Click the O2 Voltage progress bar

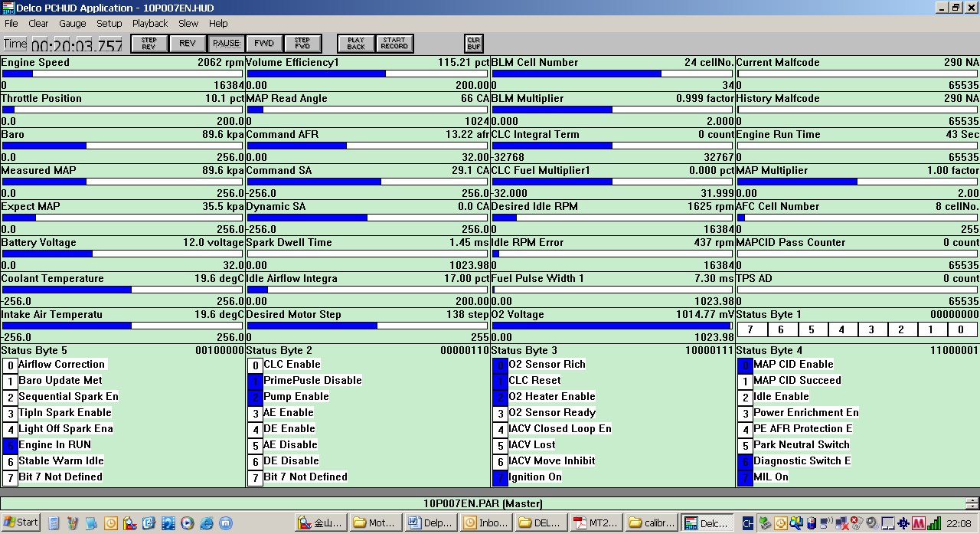(612, 326)
